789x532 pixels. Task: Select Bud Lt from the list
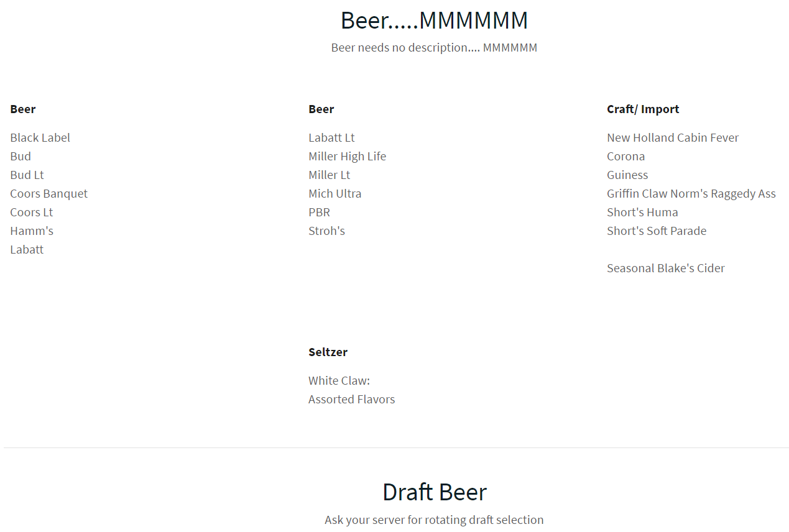(x=27, y=175)
